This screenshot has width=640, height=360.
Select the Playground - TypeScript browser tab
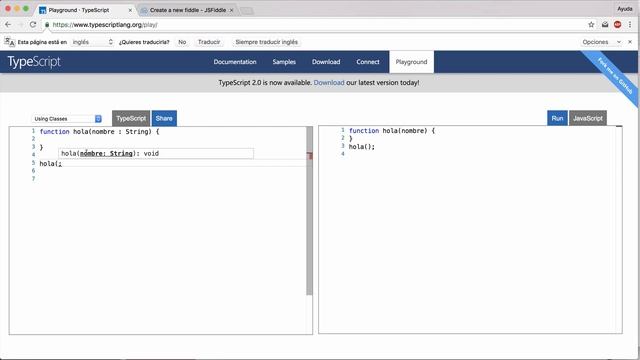[86, 10]
